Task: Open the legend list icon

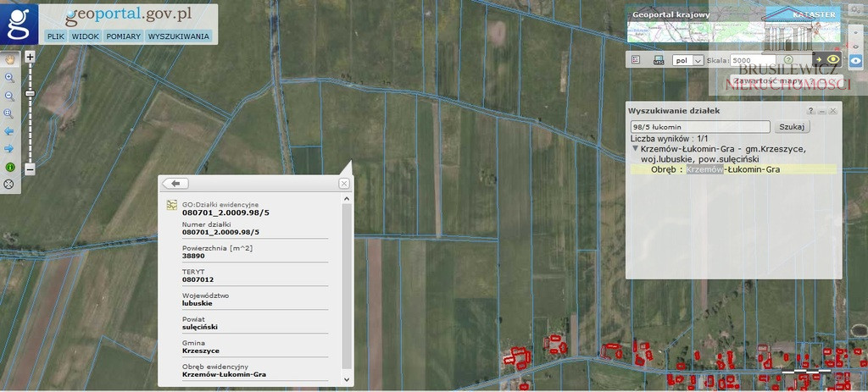Action: click(636, 60)
